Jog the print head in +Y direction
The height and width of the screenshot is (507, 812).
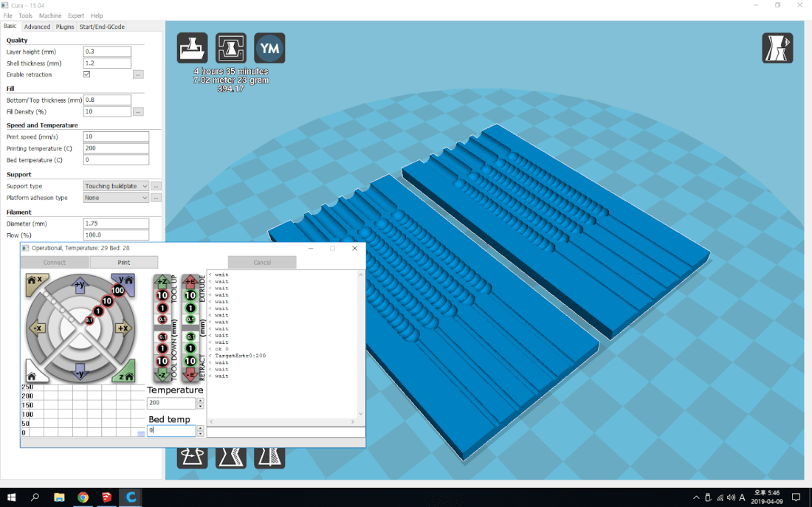tap(80, 284)
